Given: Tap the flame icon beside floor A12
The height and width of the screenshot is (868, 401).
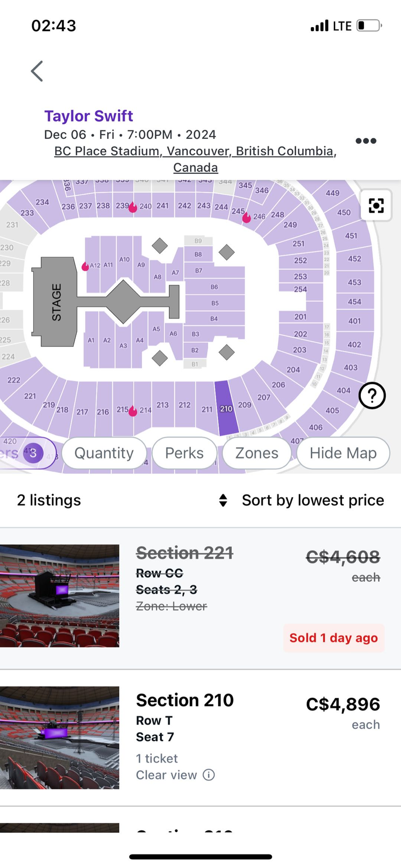Looking at the screenshot, I should pyautogui.click(x=85, y=266).
